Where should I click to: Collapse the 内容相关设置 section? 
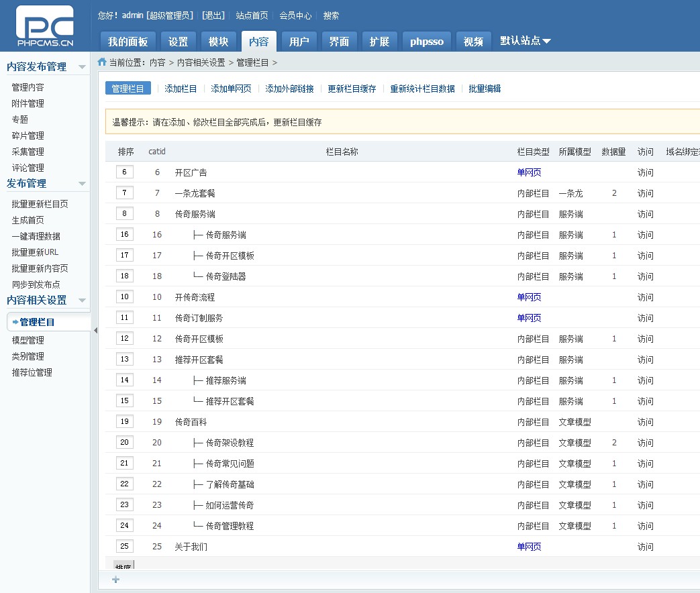82,300
